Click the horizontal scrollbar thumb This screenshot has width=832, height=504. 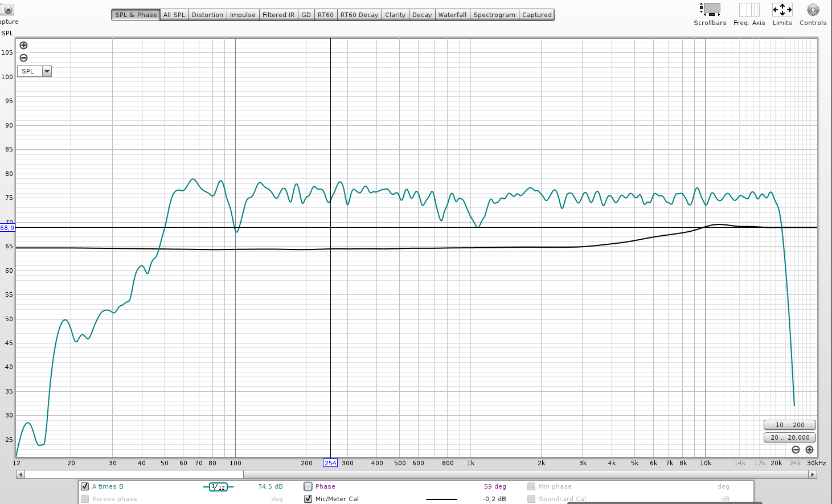(134, 474)
